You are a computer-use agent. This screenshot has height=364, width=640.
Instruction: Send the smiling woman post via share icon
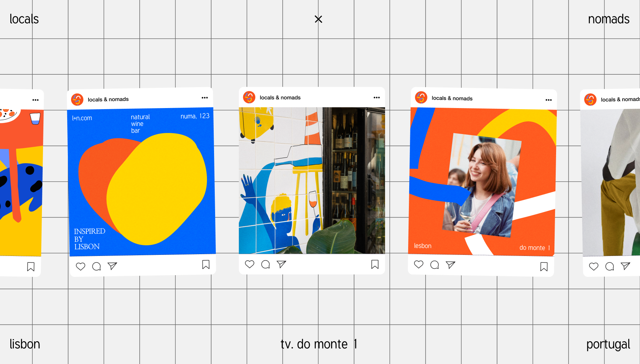[x=450, y=265]
